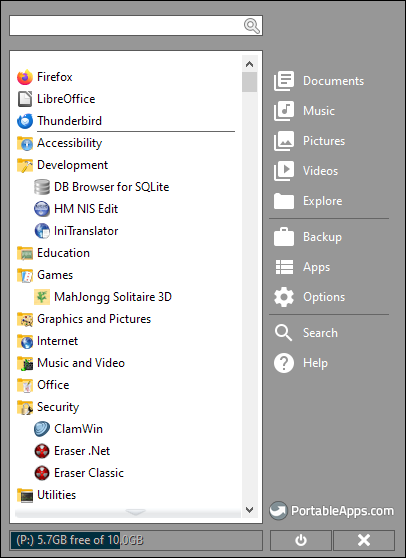The height and width of the screenshot is (558, 406).
Task: Launch IniTranslator from its globe icon
Action: (42, 231)
